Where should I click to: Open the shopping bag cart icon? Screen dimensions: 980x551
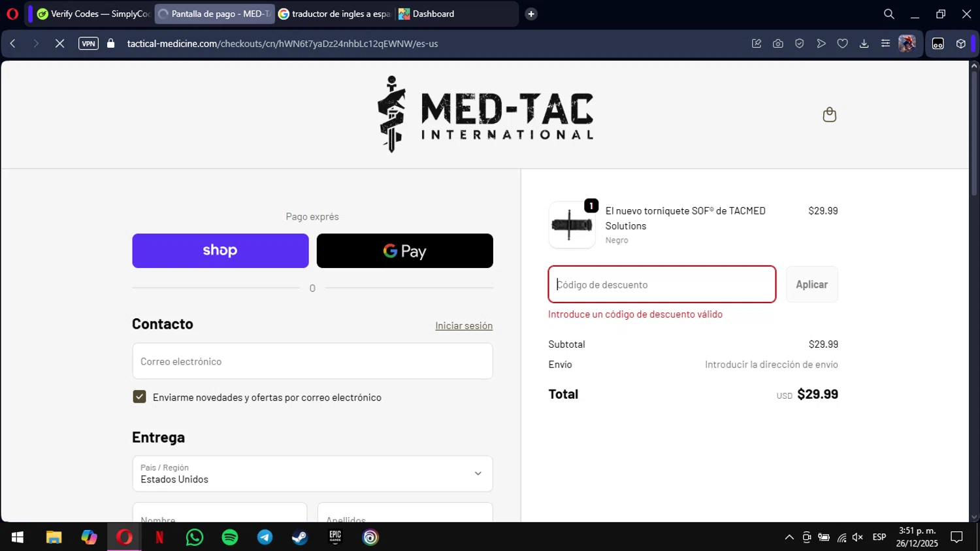(x=829, y=114)
